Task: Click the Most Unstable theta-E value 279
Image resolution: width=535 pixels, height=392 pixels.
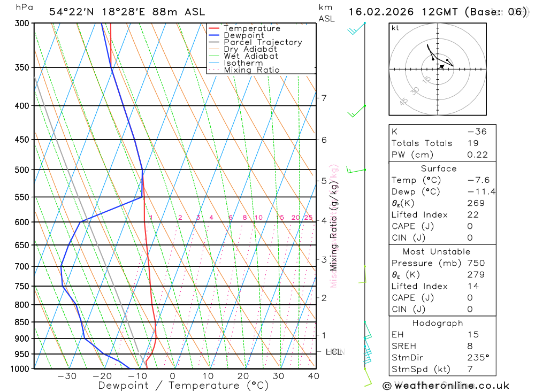Action: (476, 275)
